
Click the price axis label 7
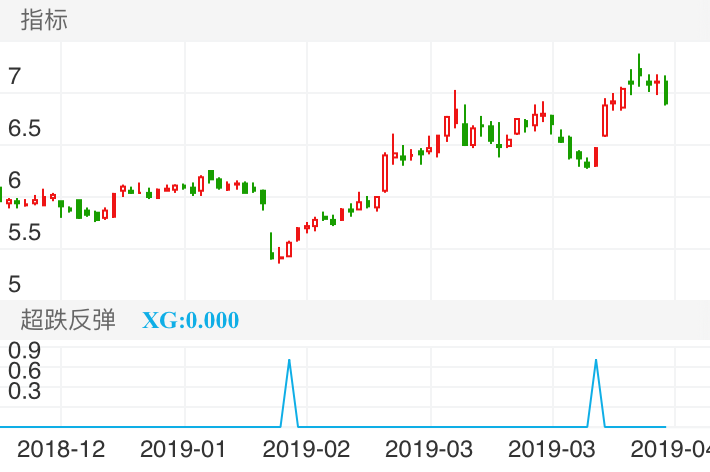[x=14, y=76]
